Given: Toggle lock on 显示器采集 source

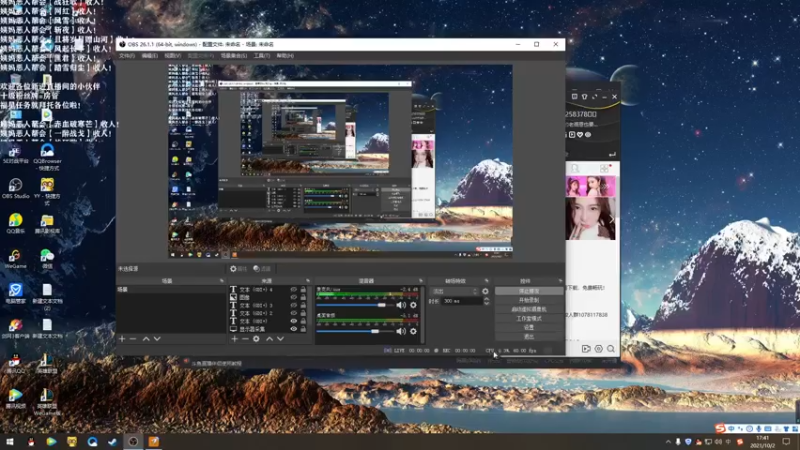Looking at the screenshot, I should tap(303, 329).
